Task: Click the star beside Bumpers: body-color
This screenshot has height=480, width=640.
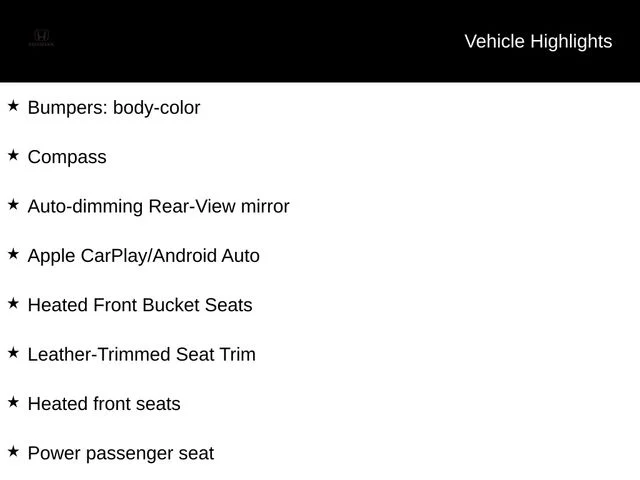Action: [x=13, y=106]
